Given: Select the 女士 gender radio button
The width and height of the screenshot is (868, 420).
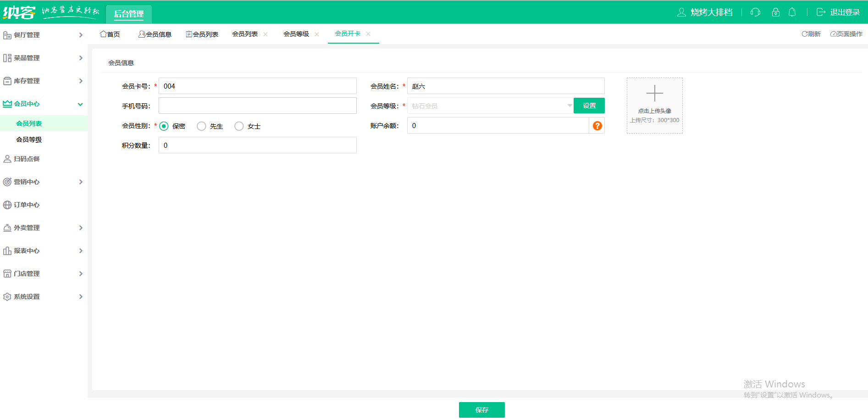Looking at the screenshot, I should pos(239,126).
